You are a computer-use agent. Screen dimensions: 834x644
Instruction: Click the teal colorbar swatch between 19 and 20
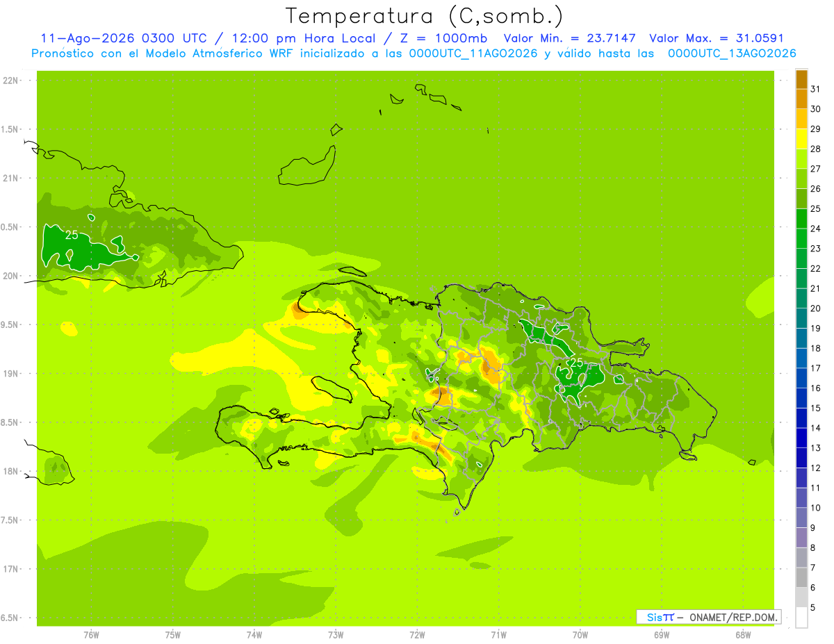pos(801,319)
